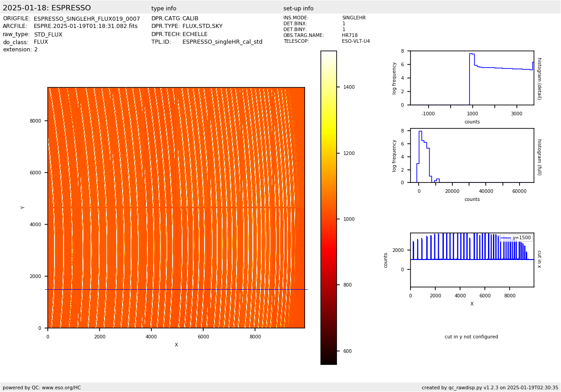Click the target name HR718

tap(350, 36)
